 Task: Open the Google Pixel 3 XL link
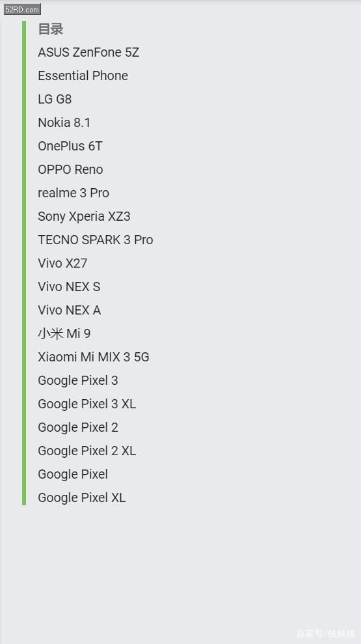pos(87,404)
